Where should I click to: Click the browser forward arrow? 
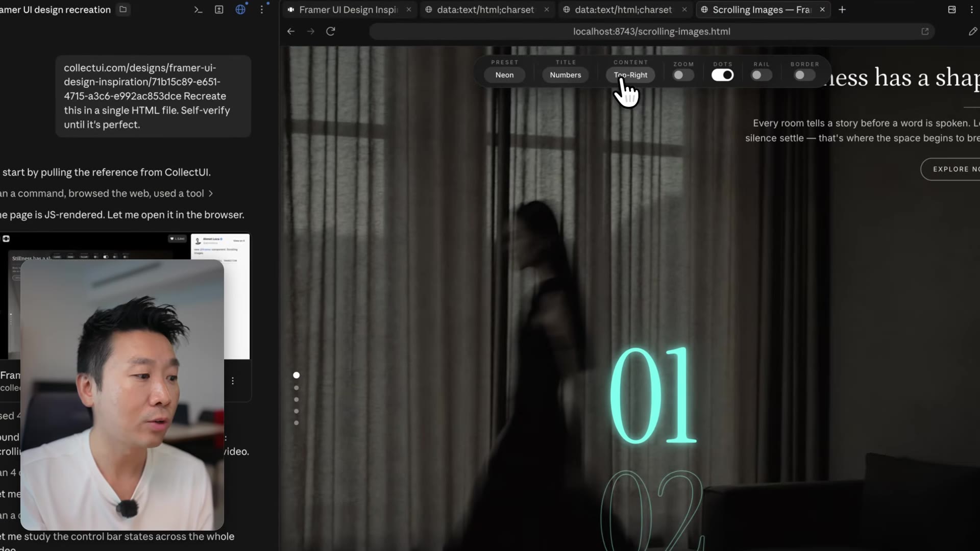pyautogui.click(x=311, y=31)
